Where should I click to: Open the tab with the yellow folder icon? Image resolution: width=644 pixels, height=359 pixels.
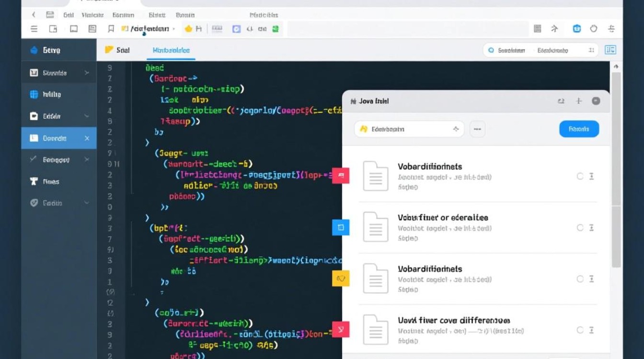[117, 50]
